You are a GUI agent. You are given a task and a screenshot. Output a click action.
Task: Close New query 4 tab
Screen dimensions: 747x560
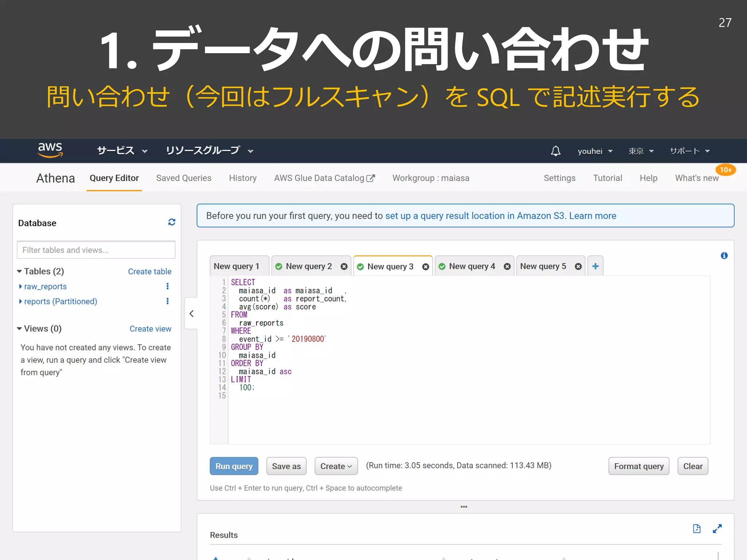coord(507,267)
